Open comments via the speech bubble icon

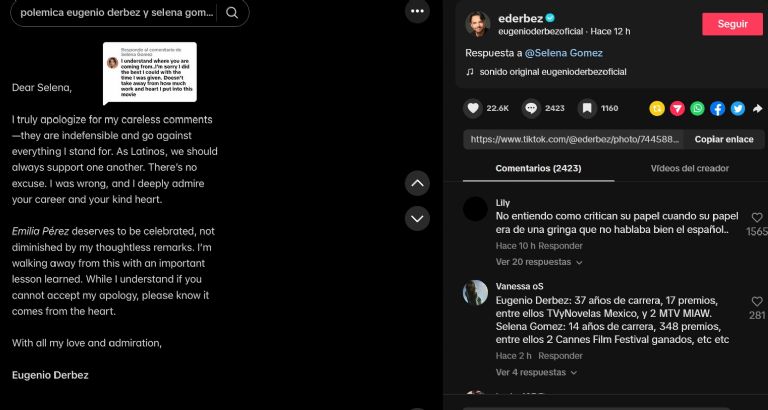coord(531,108)
